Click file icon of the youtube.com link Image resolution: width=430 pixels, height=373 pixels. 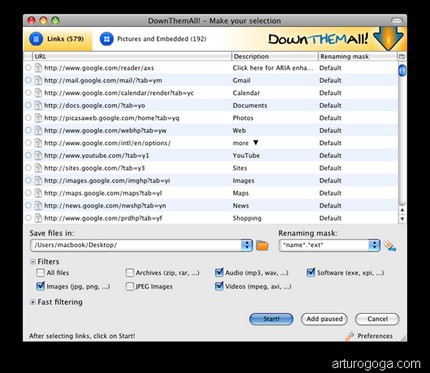click(x=39, y=155)
